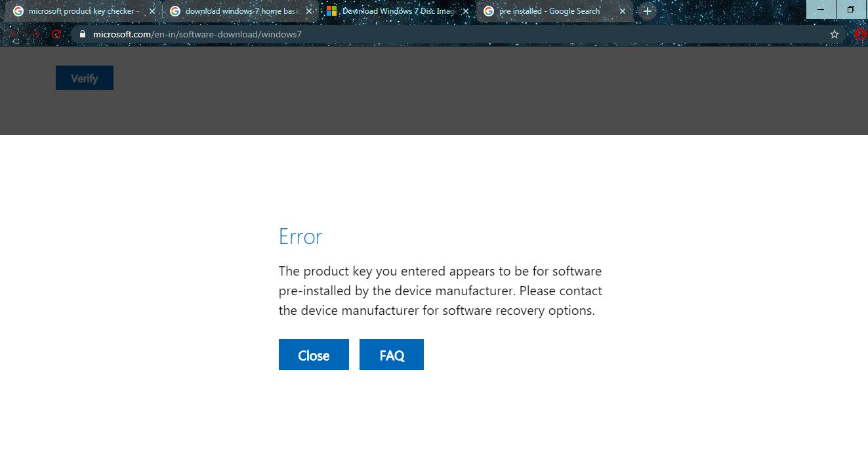The height and width of the screenshot is (450, 868).
Task: Bookmark this page with star icon
Action: (835, 34)
